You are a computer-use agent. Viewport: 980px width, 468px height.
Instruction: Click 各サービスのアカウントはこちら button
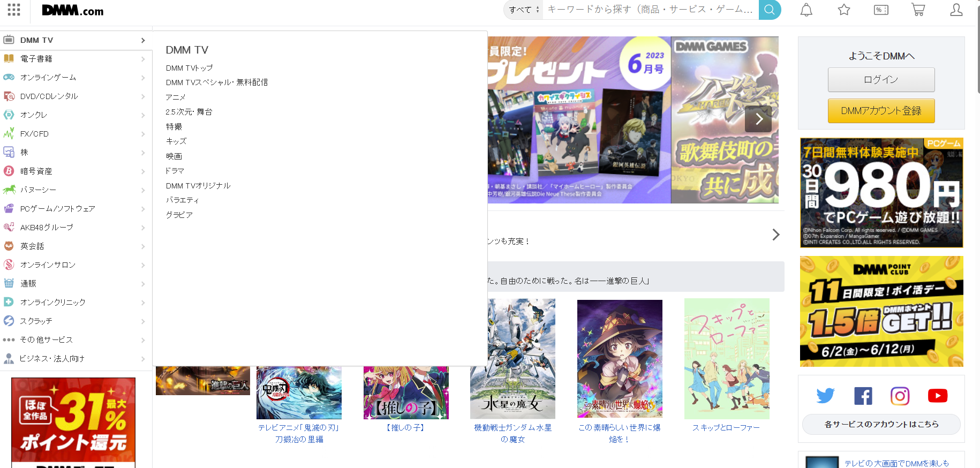(x=881, y=424)
